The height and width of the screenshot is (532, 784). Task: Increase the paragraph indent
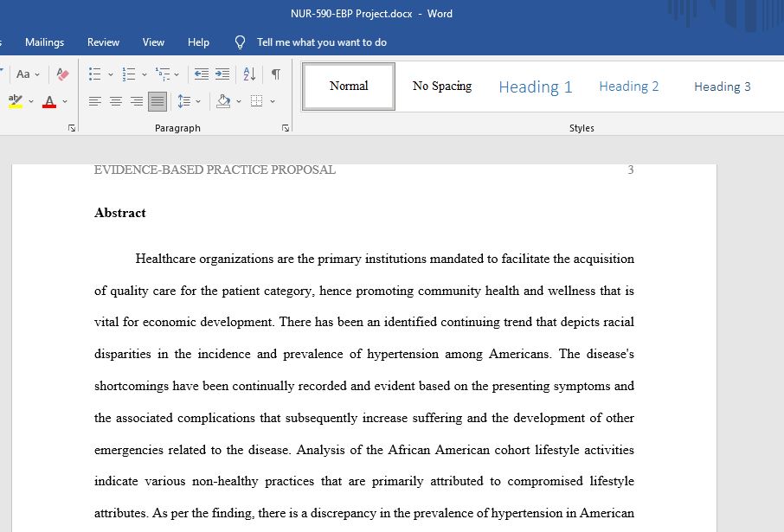[x=222, y=74]
